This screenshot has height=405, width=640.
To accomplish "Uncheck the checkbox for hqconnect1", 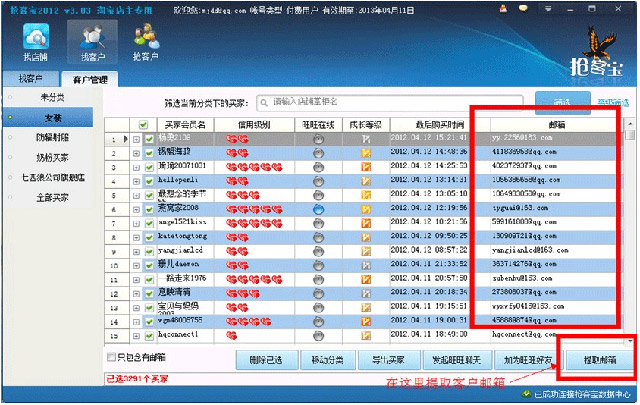I will tap(149, 336).
